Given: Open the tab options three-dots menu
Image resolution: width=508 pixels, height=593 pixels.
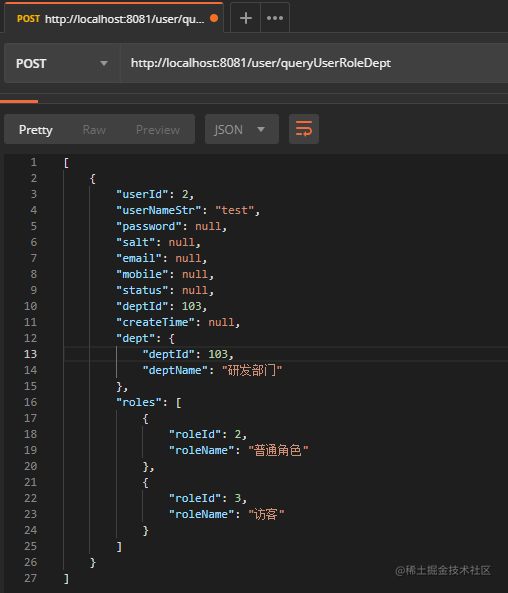Looking at the screenshot, I should click(275, 18).
